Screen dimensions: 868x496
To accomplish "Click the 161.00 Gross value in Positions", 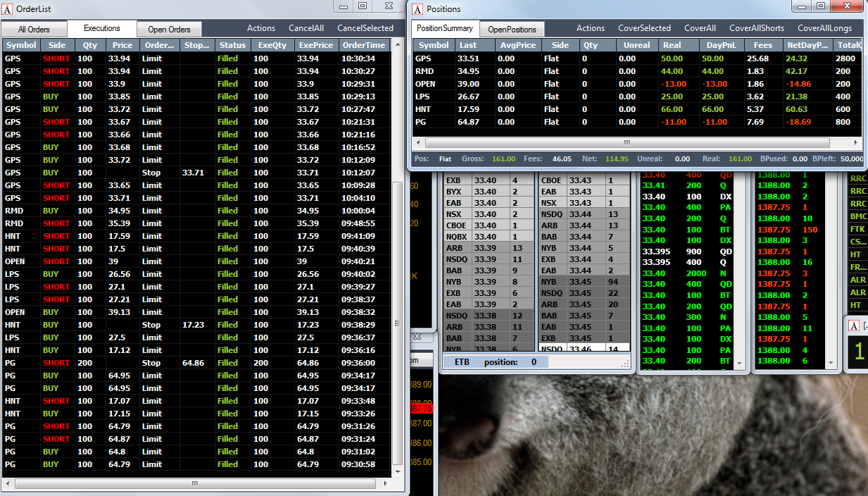I will click(x=504, y=159).
